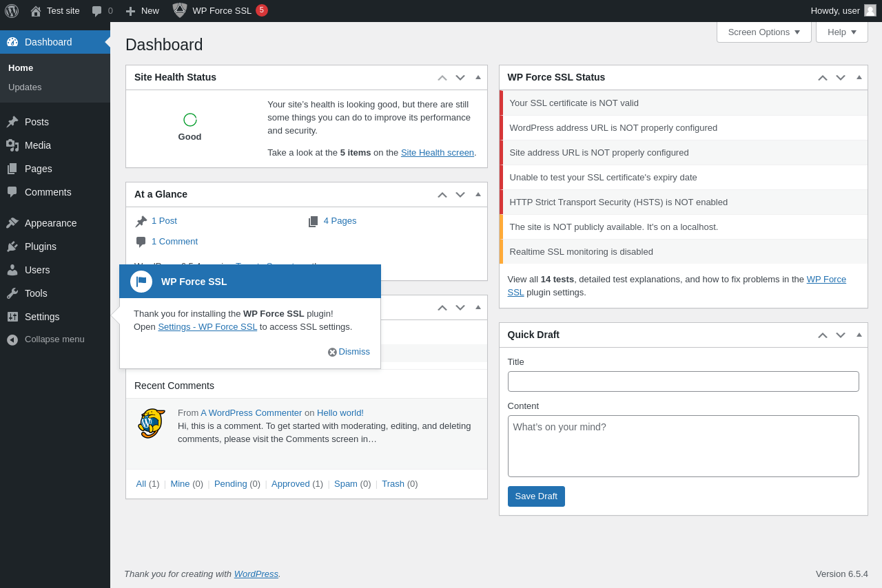The width and height of the screenshot is (882, 588).
Task: Move WP Force SSL Status widget up
Action: (x=823, y=78)
